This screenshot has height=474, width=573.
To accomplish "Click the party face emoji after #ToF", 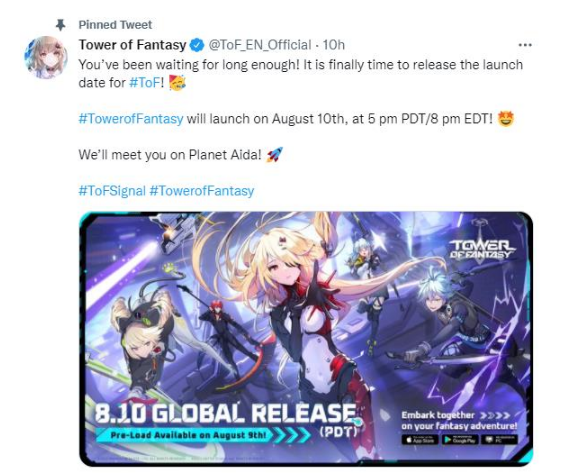I will tap(177, 83).
